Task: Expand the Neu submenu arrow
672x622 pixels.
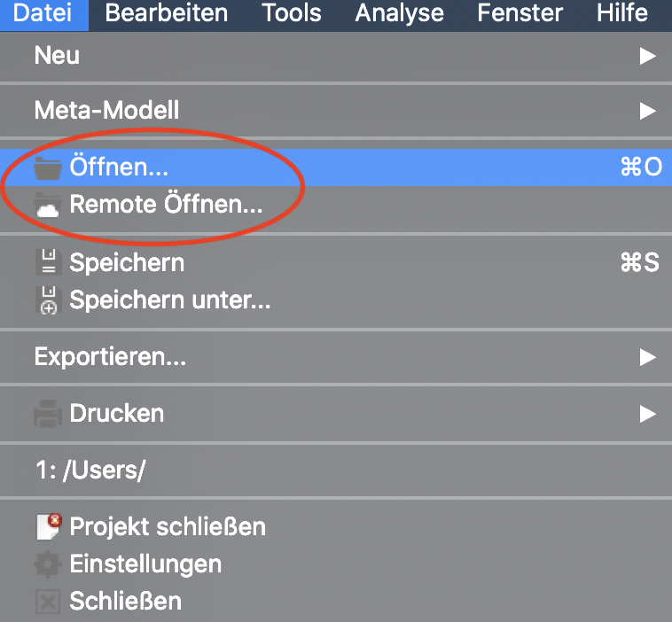Action: pyautogui.click(x=647, y=56)
